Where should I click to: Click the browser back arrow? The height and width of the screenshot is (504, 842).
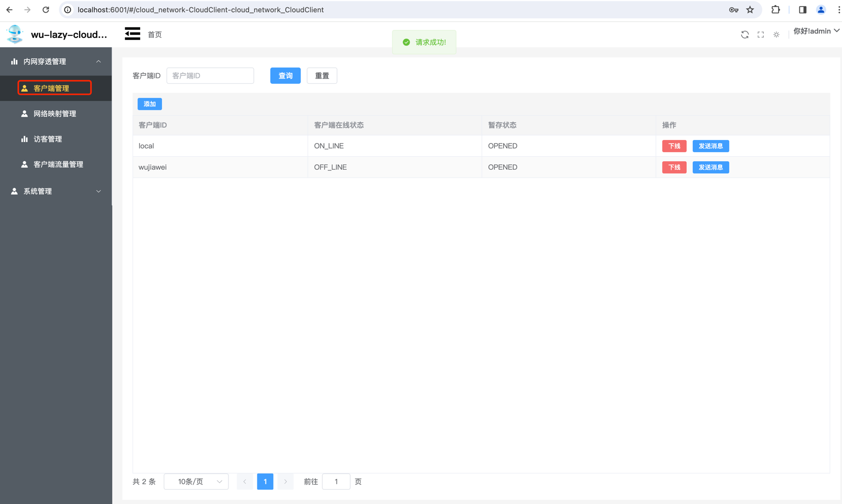click(x=9, y=10)
